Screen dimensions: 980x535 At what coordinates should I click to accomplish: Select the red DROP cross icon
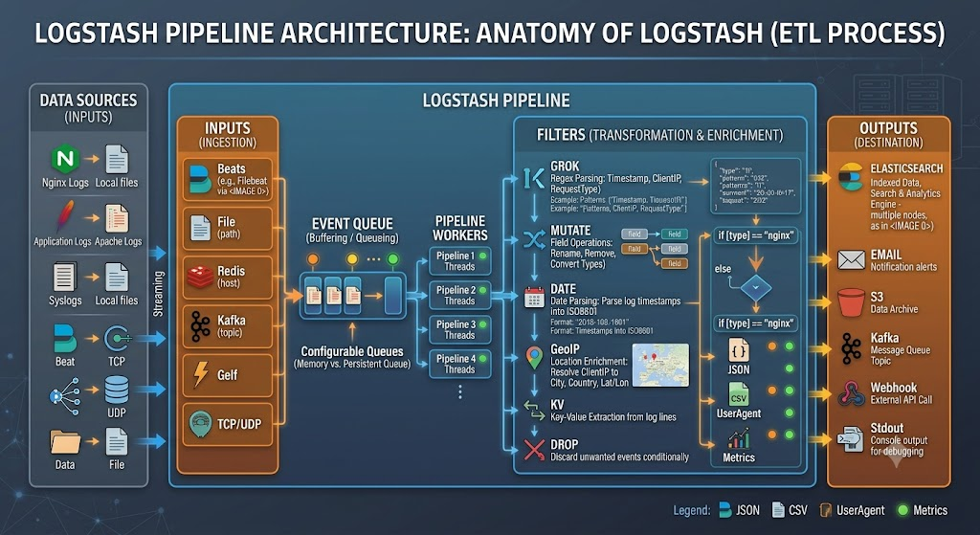point(534,450)
